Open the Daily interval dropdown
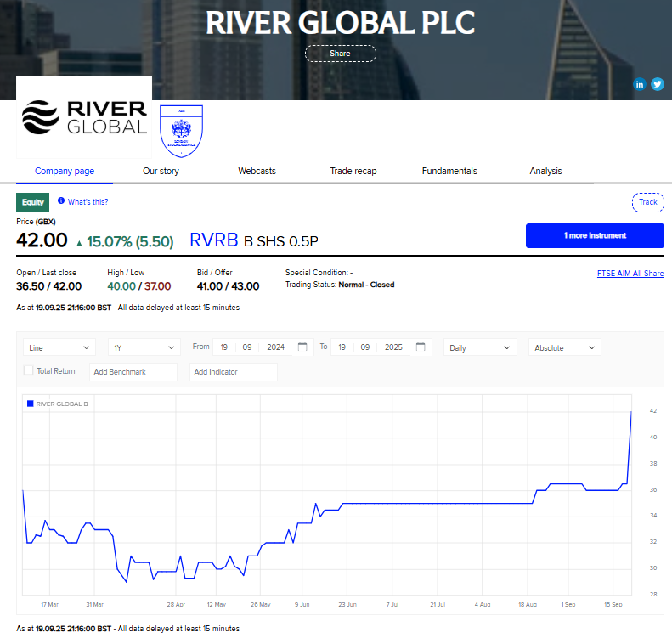 (x=480, y=347)
